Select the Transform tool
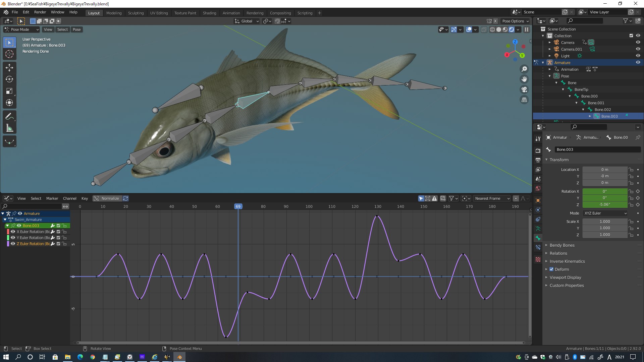Screen dimensions: 644x362 [9, 103]
